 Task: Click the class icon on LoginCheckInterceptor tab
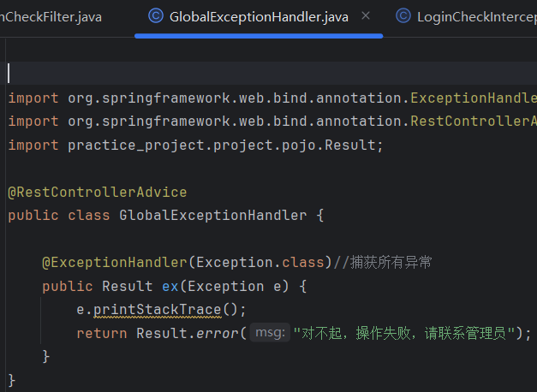point(403,16)
